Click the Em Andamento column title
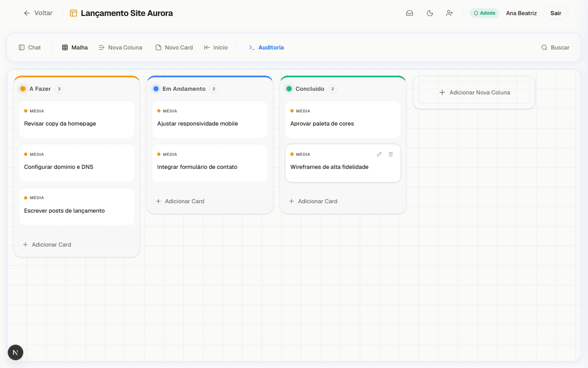This screenshot has width=588, height=368. pyautogui.click(x=184, y=89)
